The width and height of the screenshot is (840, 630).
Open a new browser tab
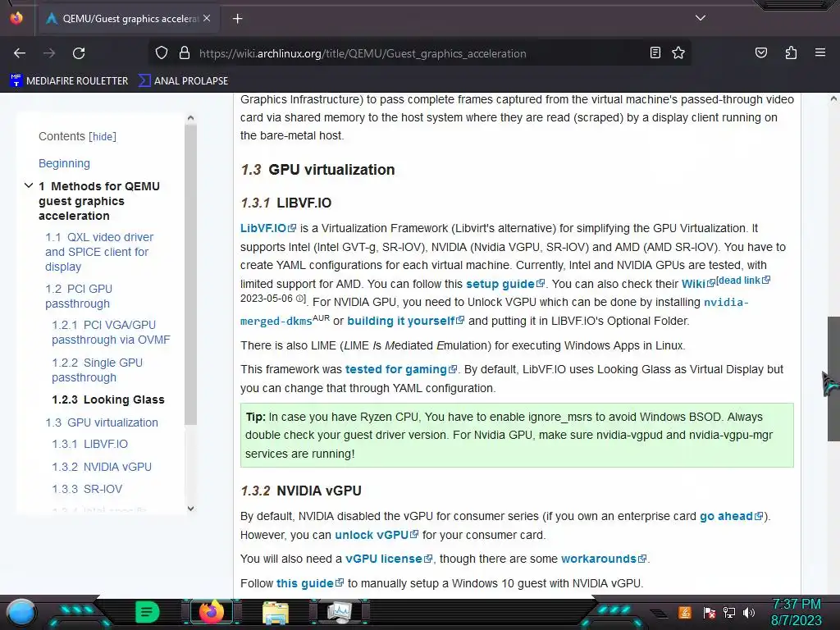coord(237,19)
